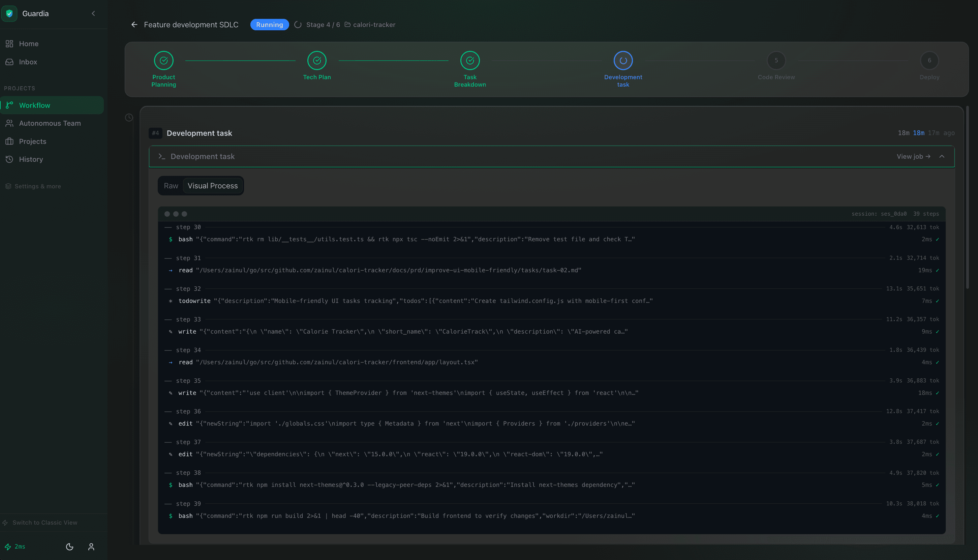Screen dimensions: 978x560
Task: Click the Inbox tray icon
Action: click(x=9, y=62)
